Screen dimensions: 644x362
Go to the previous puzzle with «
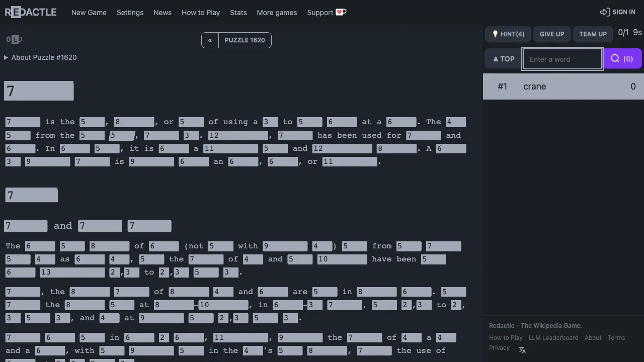(210, 40)
